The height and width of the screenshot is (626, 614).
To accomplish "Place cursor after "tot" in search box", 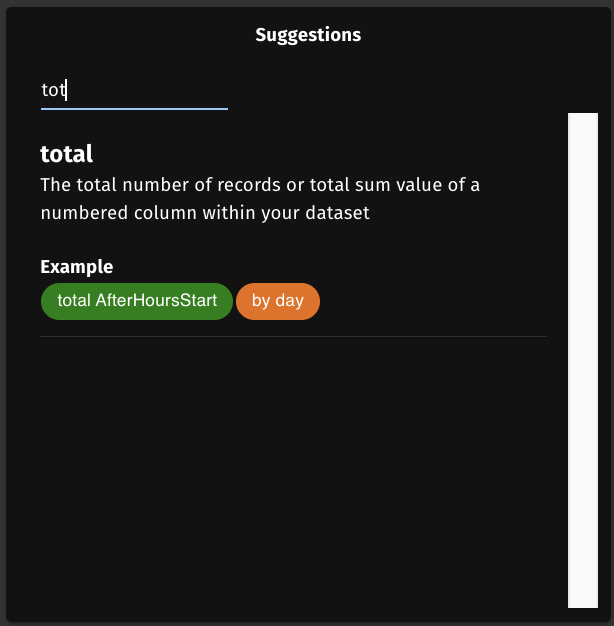I will (66, 90).
